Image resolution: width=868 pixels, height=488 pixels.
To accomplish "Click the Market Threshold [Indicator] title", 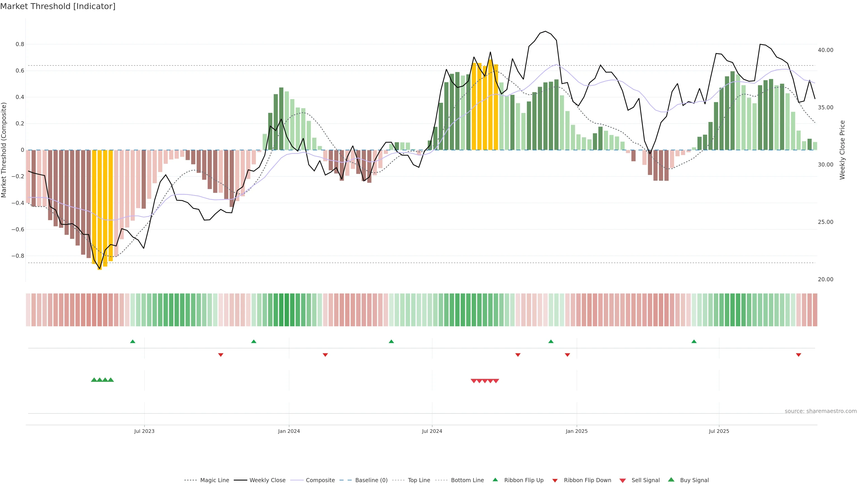I will point(58,6).
